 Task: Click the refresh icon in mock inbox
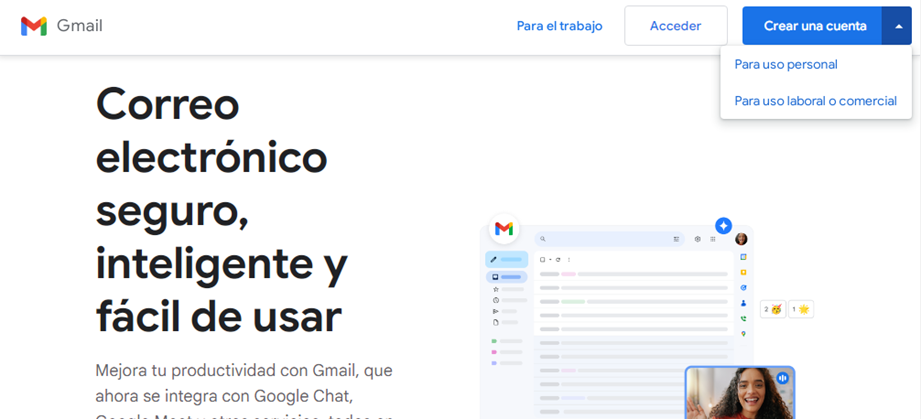click(x=558, y=259)
